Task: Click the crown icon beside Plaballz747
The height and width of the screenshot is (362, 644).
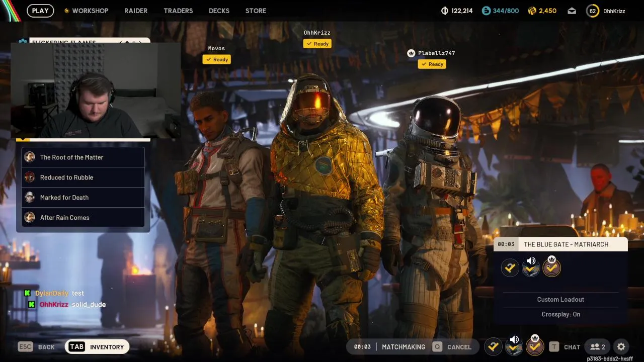Action: (411, 53)
